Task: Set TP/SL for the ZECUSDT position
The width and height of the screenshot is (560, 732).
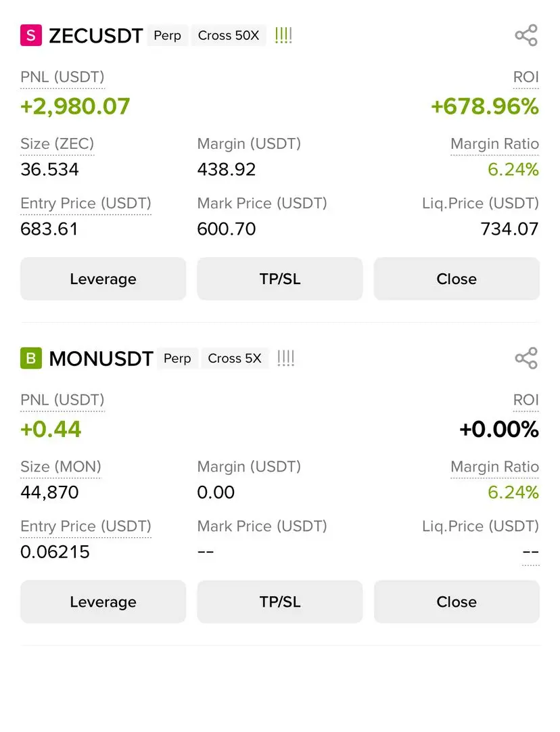Action: click(x=280, y=279)
